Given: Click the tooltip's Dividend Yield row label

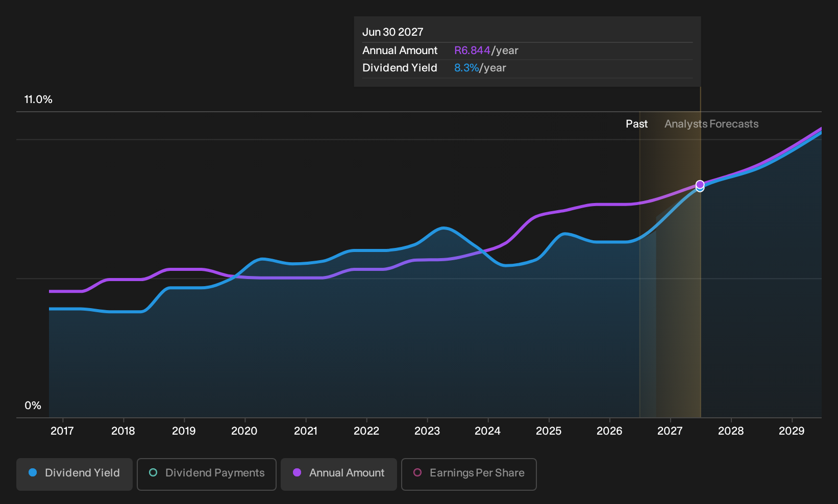Looking at the screenshot, I should click(x=400, y=68).
